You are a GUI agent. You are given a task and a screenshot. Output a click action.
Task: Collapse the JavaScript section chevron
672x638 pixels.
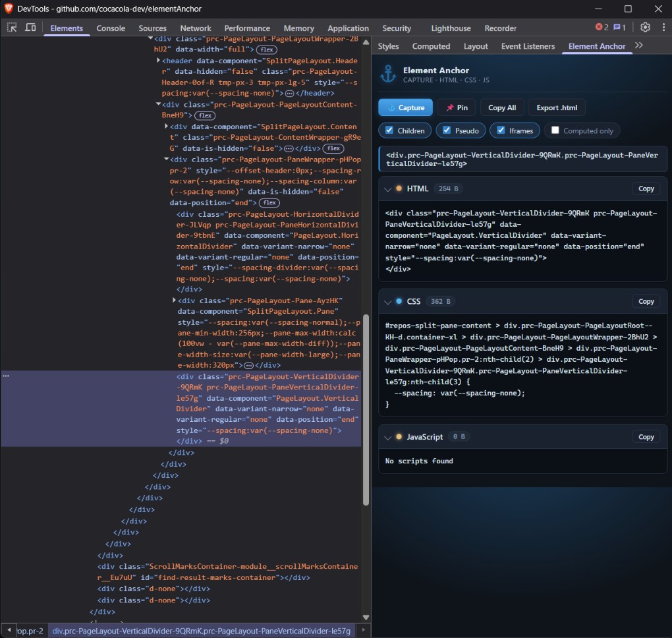coord(388,438)
